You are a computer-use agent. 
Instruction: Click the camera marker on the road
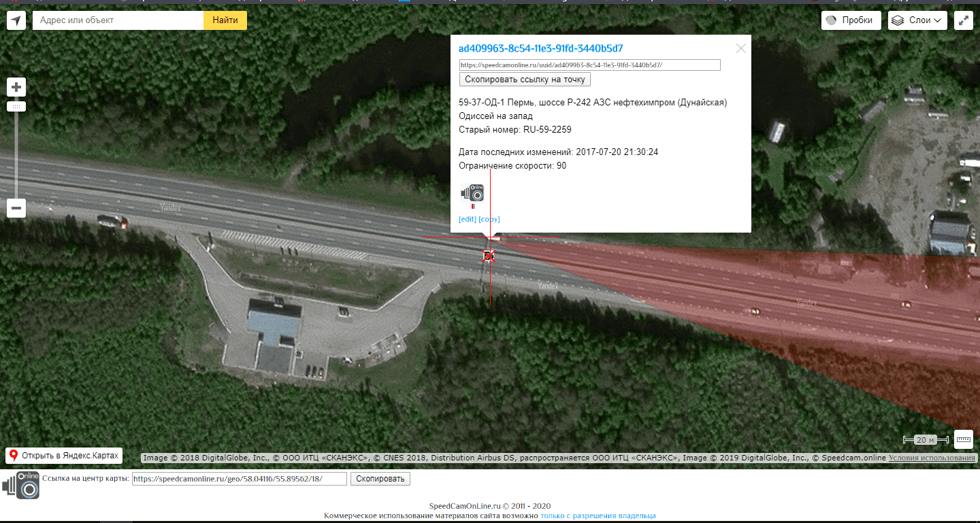click(x=488, y=256)
